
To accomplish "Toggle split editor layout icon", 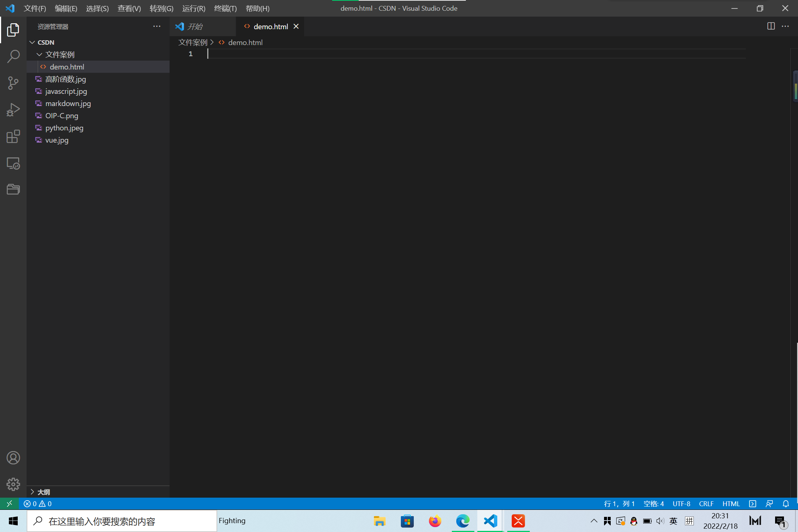I will (x=771, y=26).
